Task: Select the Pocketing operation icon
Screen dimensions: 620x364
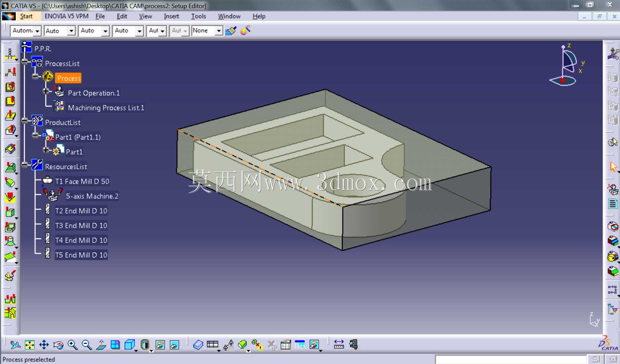Action: [x=10, y=87]
